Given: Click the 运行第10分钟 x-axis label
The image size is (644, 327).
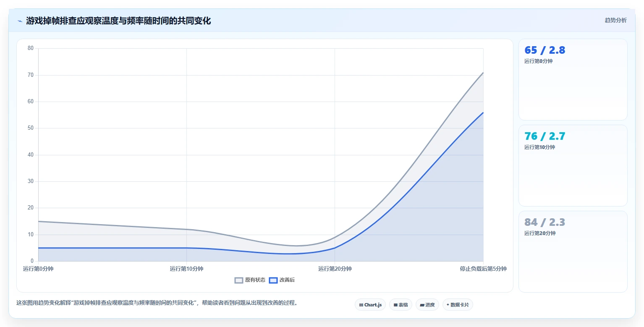Looking at the screenshot, I should point(186,269).
